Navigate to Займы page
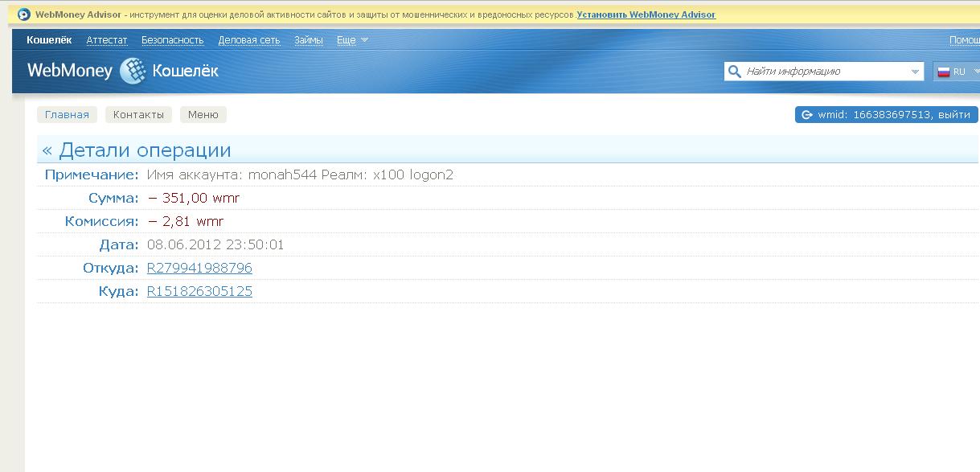This screenshot has height=472, width=980. click(x=309, y=40)
